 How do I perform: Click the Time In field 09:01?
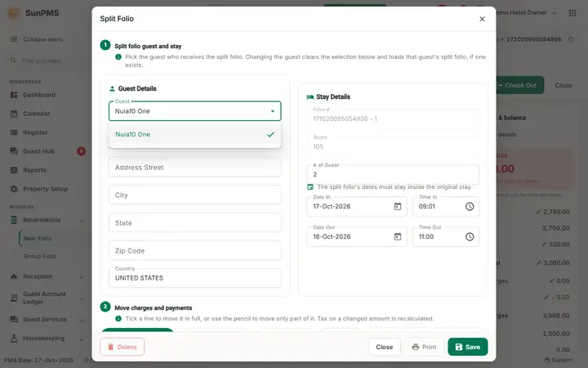click(x=446, y=207)
